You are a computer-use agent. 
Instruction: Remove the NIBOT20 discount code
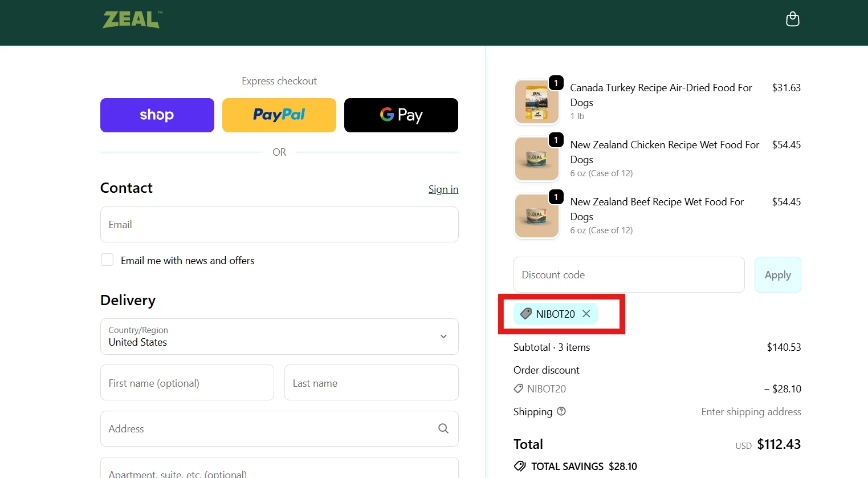(x=586, y=314)
